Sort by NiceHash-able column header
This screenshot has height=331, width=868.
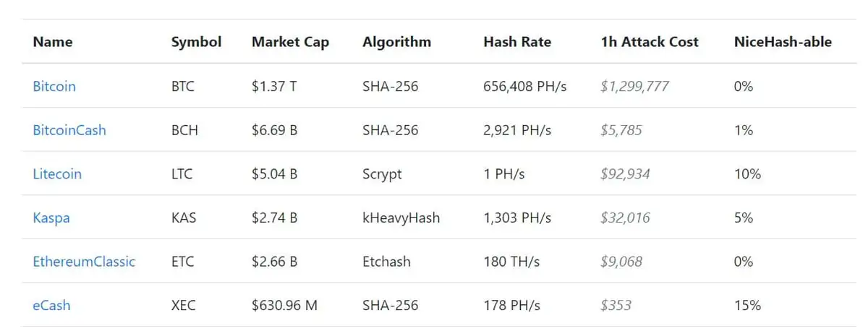click(783, 42)
